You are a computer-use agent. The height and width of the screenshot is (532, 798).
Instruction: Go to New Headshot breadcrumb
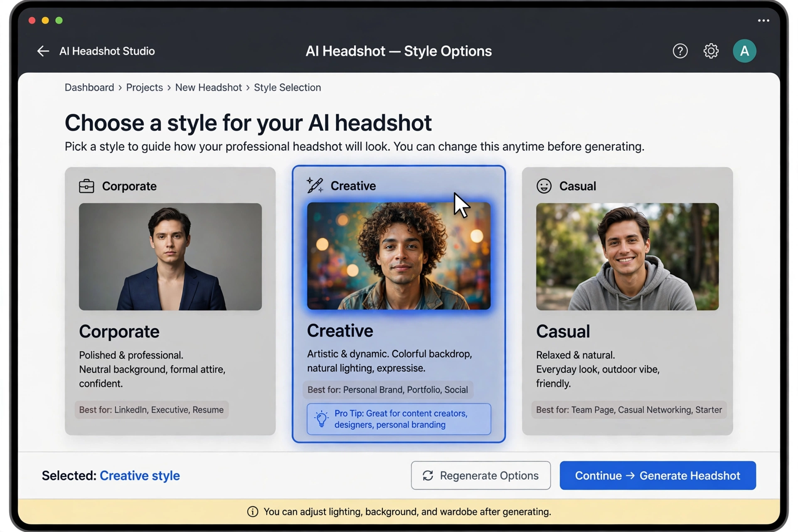[208, 88]
